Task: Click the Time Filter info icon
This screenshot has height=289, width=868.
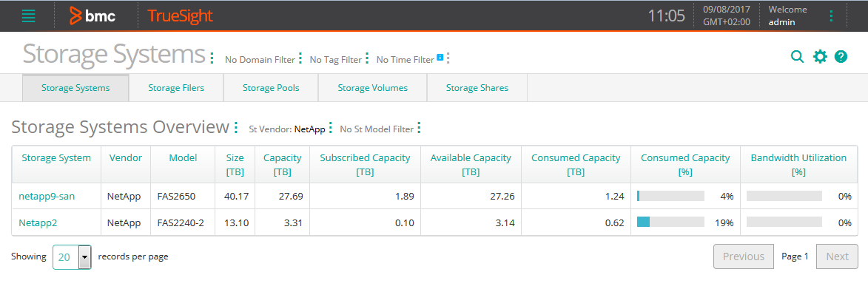Action: 440,57
